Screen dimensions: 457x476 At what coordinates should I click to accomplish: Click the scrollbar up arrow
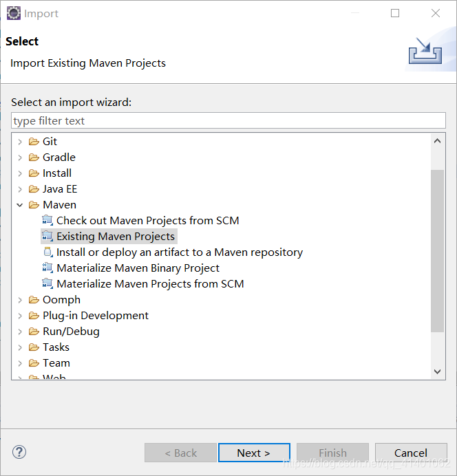coord(437,141)
